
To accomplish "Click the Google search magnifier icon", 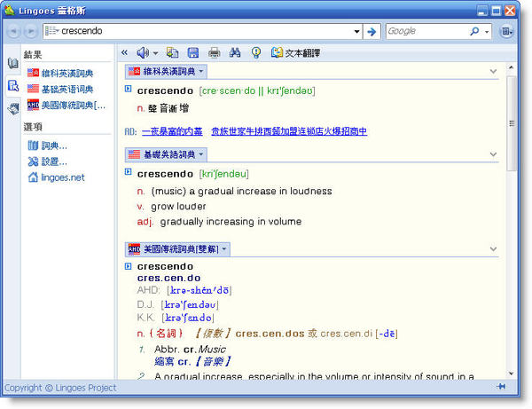I will pos(474,31).
